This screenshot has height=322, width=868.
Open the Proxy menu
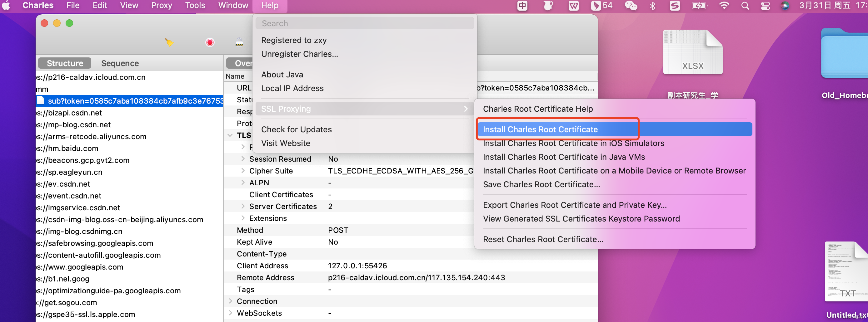point(162,5)
